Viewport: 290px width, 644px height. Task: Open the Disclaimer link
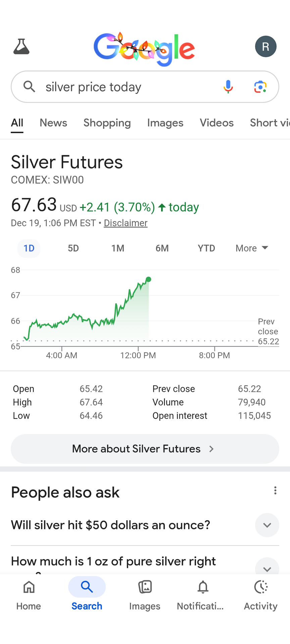click(x=126, y=223)
